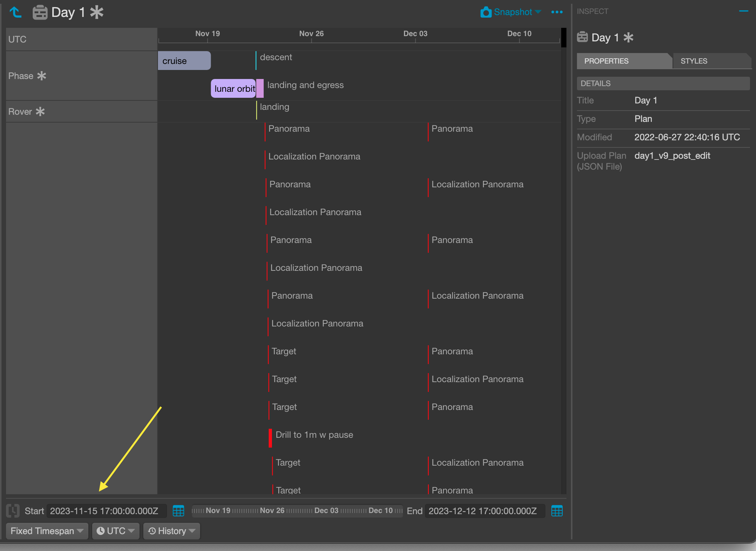Screen dimensions: 756x551
Task: Open the Start date calendar picker
Action: coord(178,511)
